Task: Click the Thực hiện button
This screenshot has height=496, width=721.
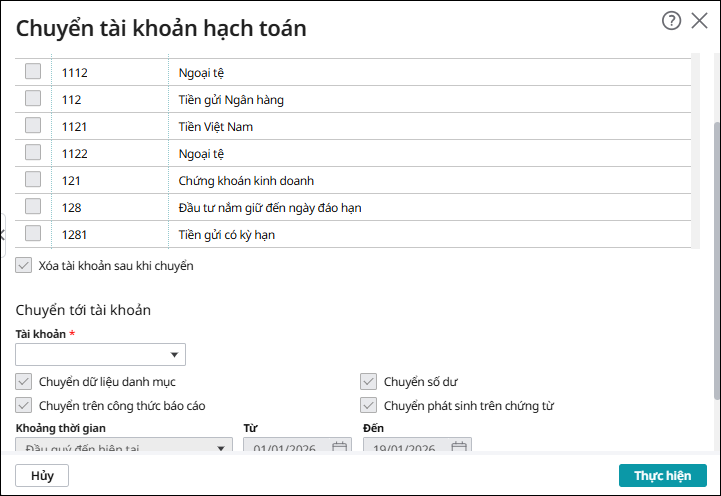Action: click(x=662, y=475)
